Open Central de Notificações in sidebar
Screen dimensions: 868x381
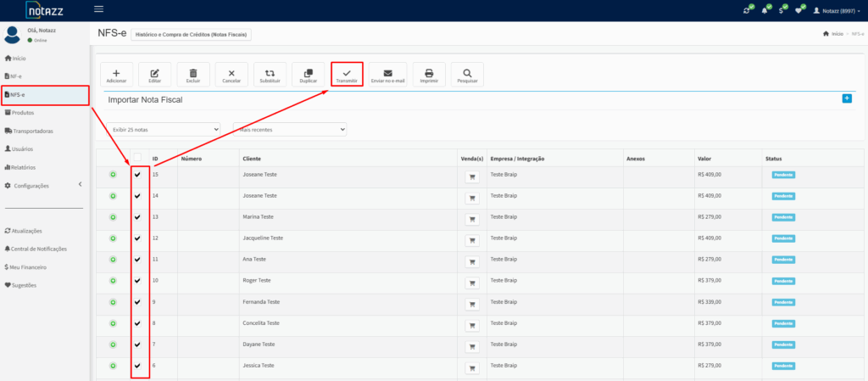36,249
